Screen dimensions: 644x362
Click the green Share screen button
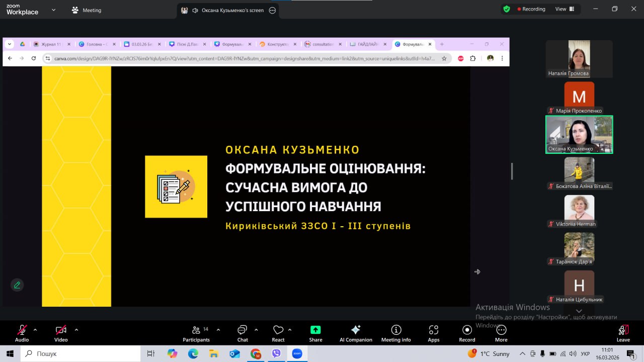point(315,333)
